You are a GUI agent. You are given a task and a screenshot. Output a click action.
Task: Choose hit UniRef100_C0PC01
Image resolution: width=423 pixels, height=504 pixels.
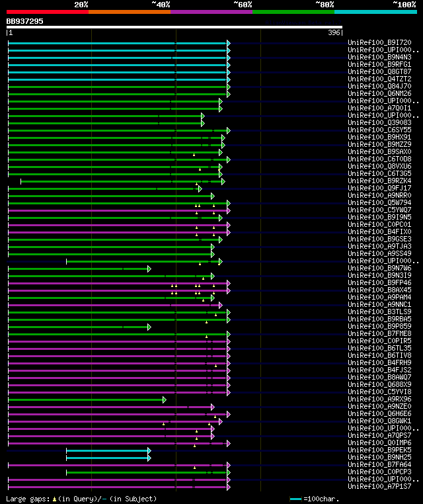point(379,224)
